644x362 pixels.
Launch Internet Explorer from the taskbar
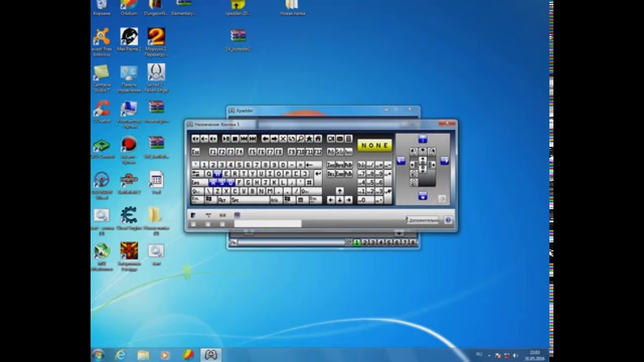pyautogui.click(x=121, y=355)
